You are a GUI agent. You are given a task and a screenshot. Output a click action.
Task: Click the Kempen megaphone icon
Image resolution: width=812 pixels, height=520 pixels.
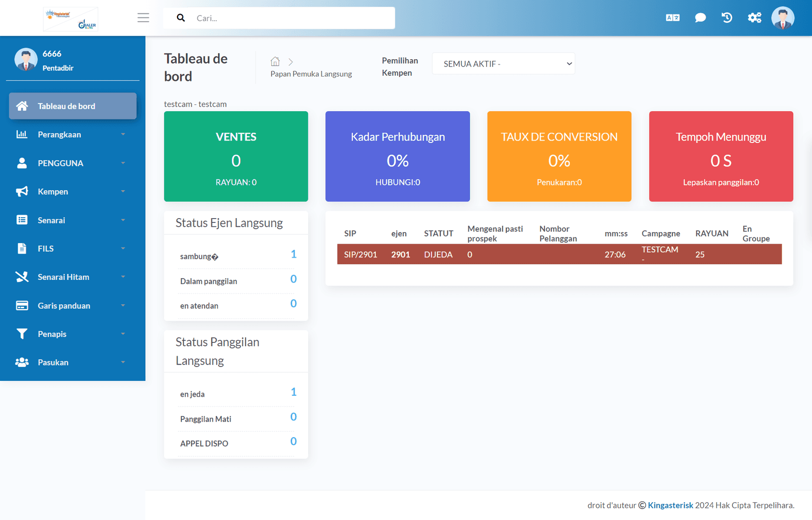click(x=22, y=191)
